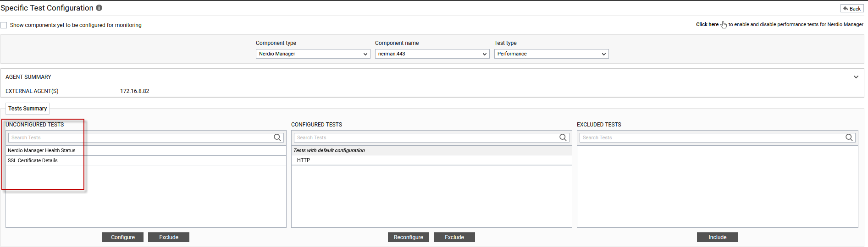Image resolution: width=868 pixels, height=247 pixels.
Task: Click the search icon in Excluded Tests
Action: point(849,137)
